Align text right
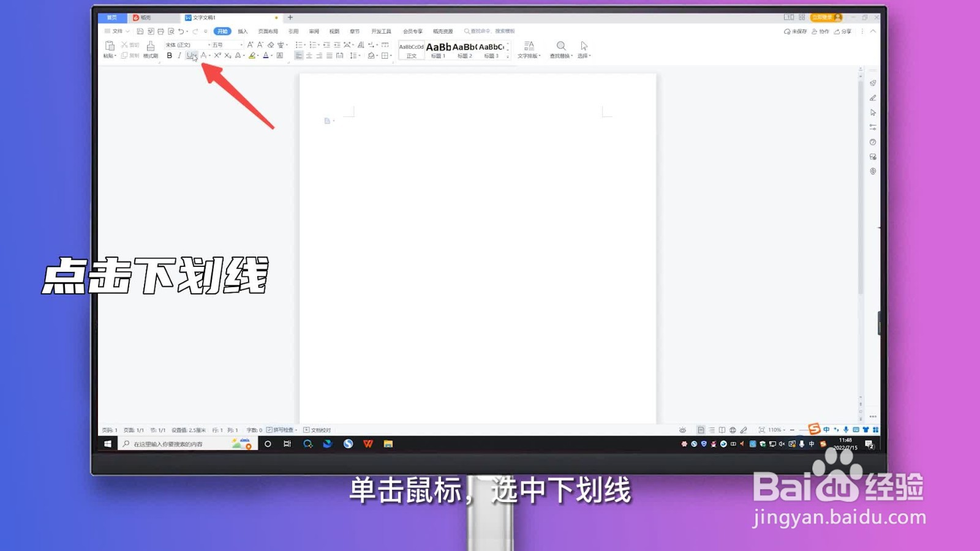This screenshot has width=980, height=551. [x=319, y=56]
